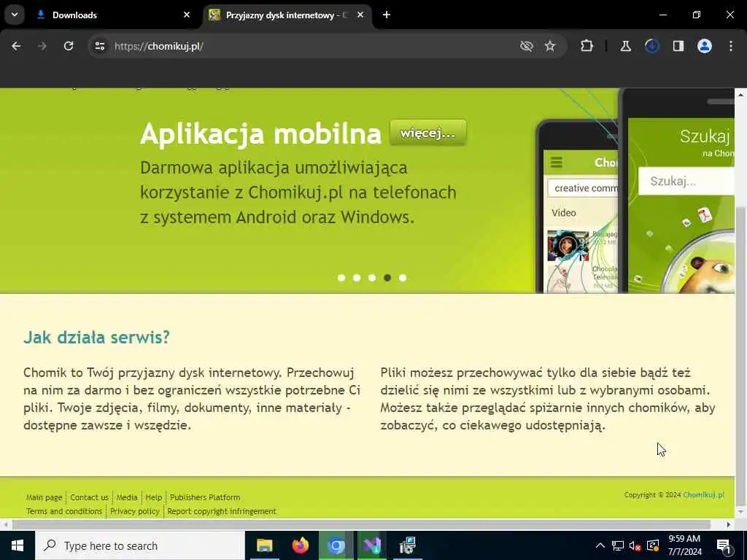This screenshot has width=747, height=560.
Task: Click the forward navigation arrow
Action: click(42, 46)
